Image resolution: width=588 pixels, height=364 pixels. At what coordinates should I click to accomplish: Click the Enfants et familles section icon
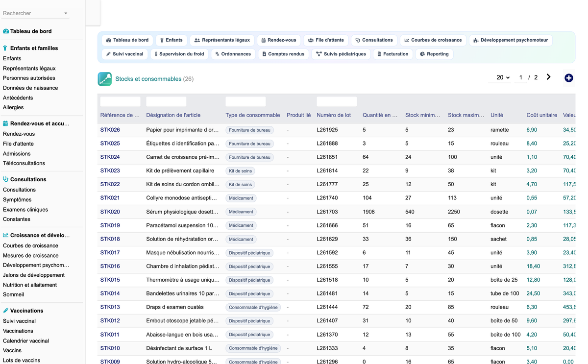(x=5, y=48)
